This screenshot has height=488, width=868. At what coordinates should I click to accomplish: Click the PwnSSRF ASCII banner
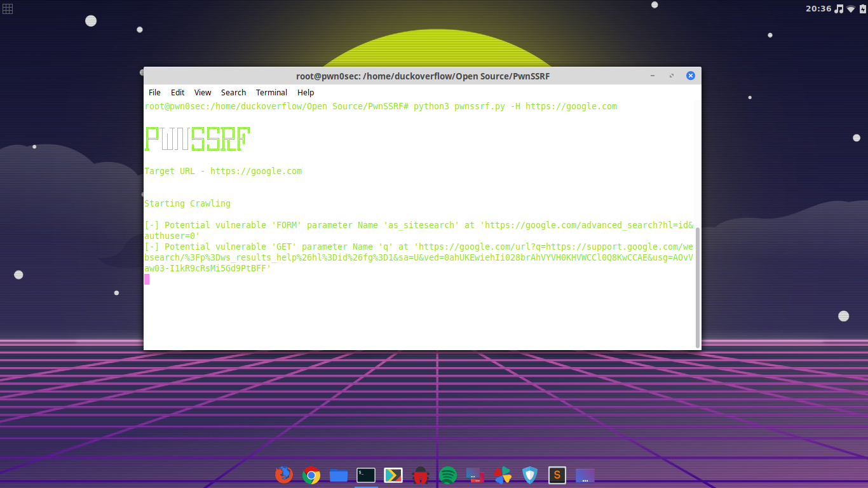pos(197,139)
